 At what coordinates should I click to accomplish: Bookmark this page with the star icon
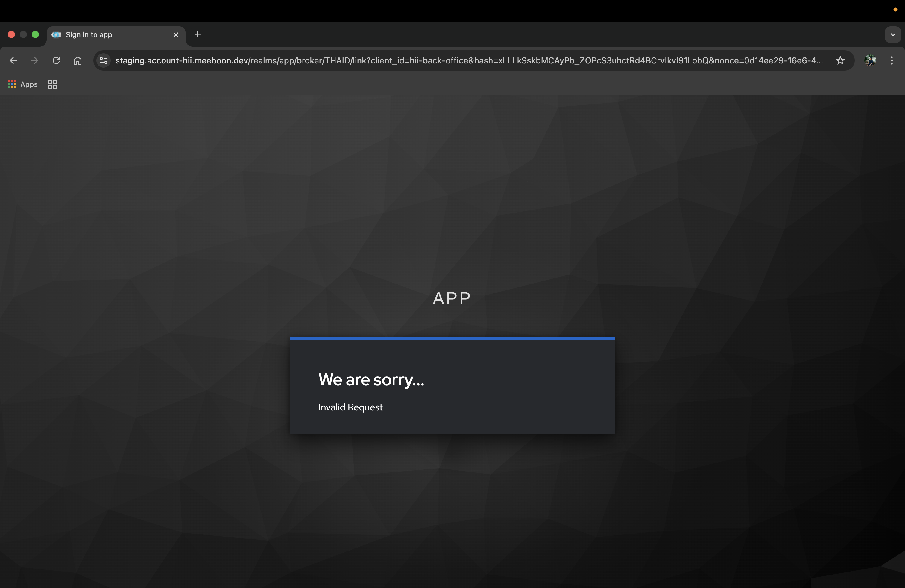pos(840,60)
